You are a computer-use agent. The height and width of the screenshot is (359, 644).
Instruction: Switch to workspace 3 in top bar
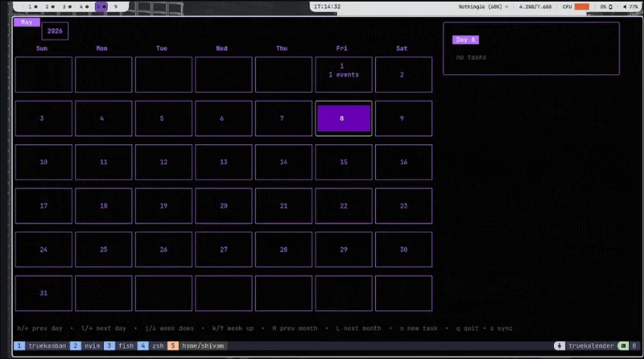[67, 6]
